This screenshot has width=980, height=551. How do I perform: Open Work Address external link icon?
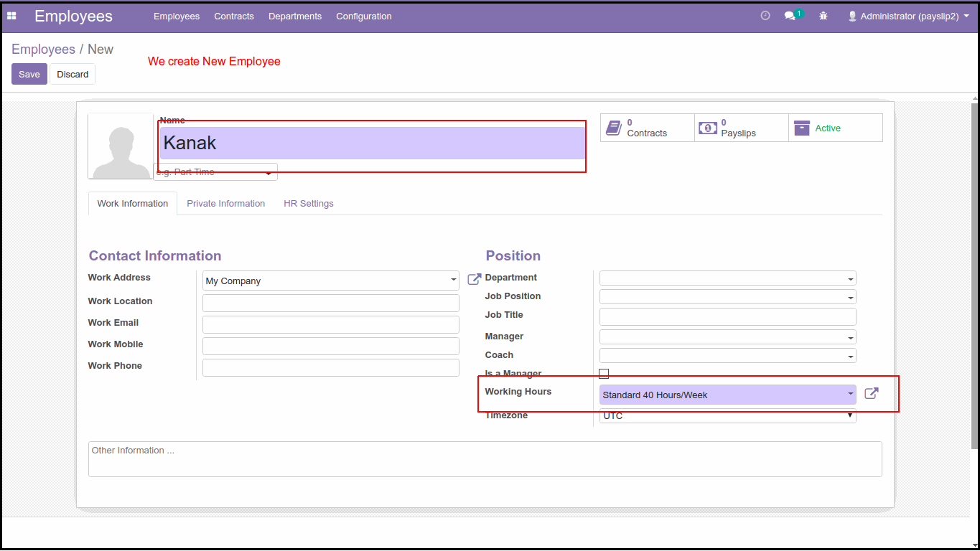[474, 279]
